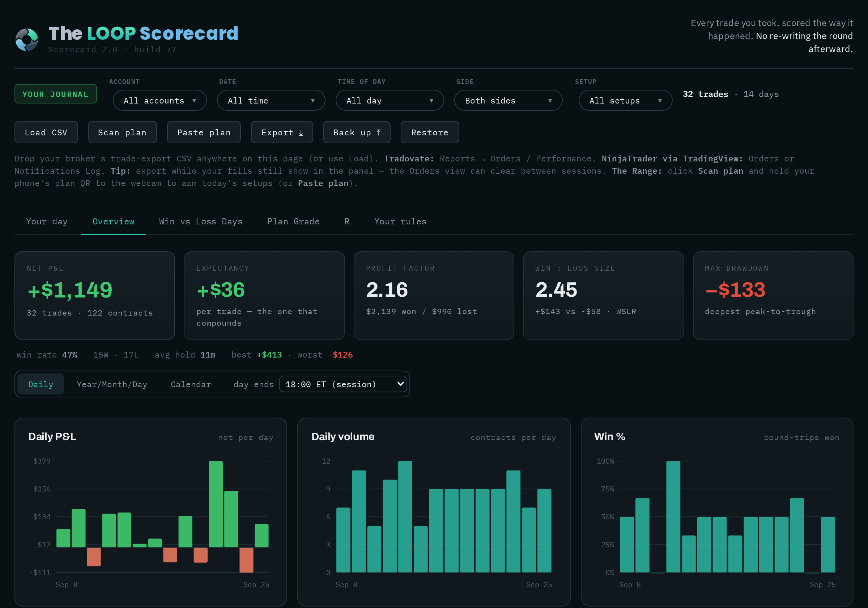
Task: Switch to the Your rules tab
Action: coord(400,221)
